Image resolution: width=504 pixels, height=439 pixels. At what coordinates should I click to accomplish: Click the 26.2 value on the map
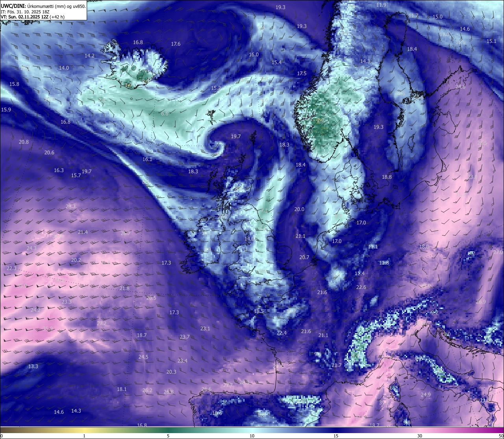(147, 390)
